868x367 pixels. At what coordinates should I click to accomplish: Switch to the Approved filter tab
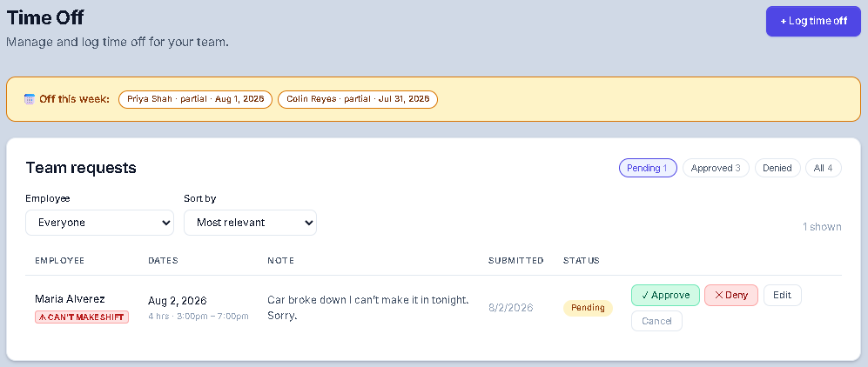(716, 168)
